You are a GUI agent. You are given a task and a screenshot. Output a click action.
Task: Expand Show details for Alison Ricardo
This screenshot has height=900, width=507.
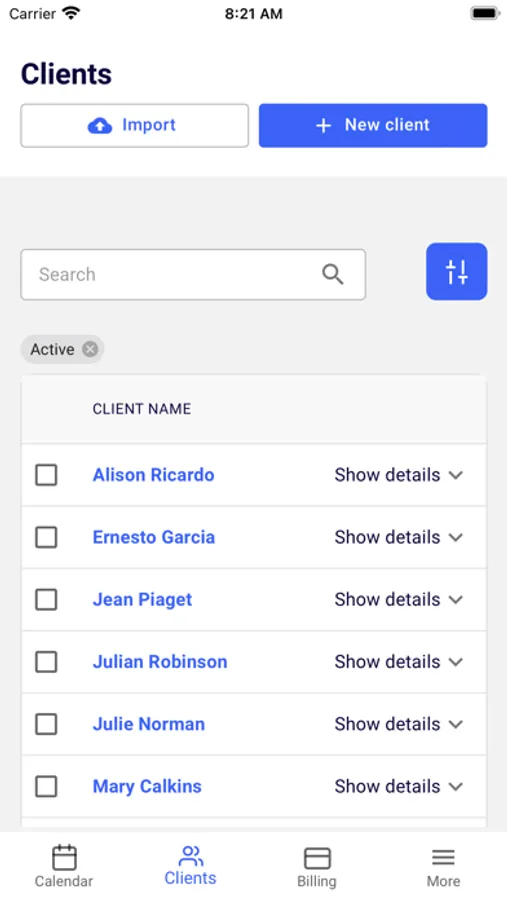tap(398, 475)
